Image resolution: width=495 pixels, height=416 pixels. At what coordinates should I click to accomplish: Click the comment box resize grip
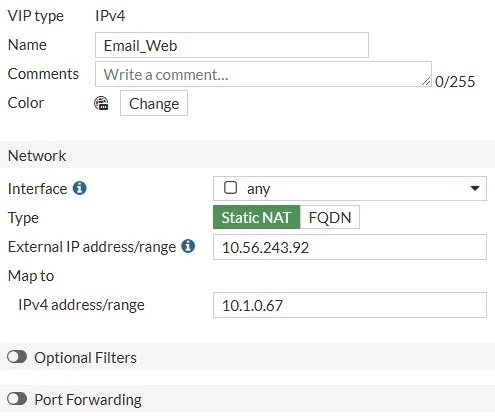point(426,81)
